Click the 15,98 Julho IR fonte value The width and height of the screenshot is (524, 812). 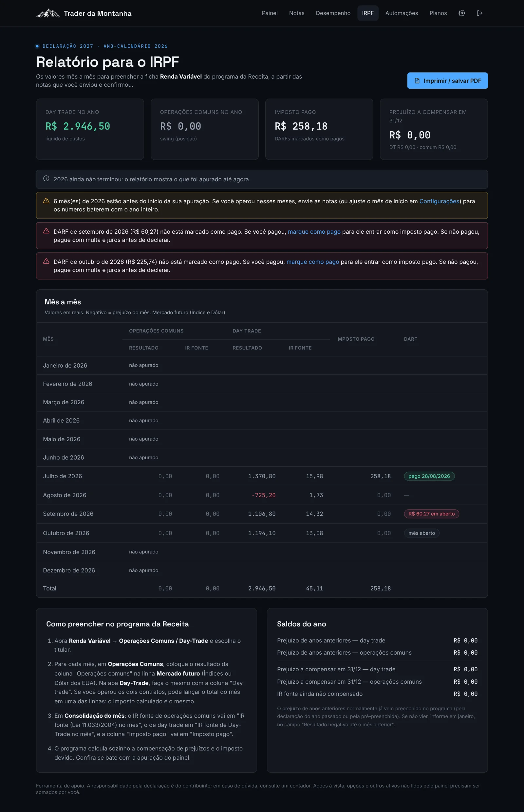point(314,476)
